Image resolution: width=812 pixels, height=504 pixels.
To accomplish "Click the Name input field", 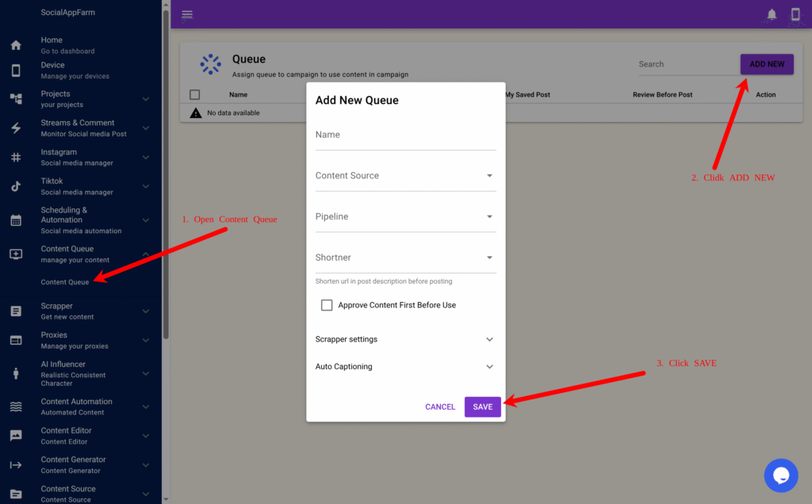I will (405, 136).
